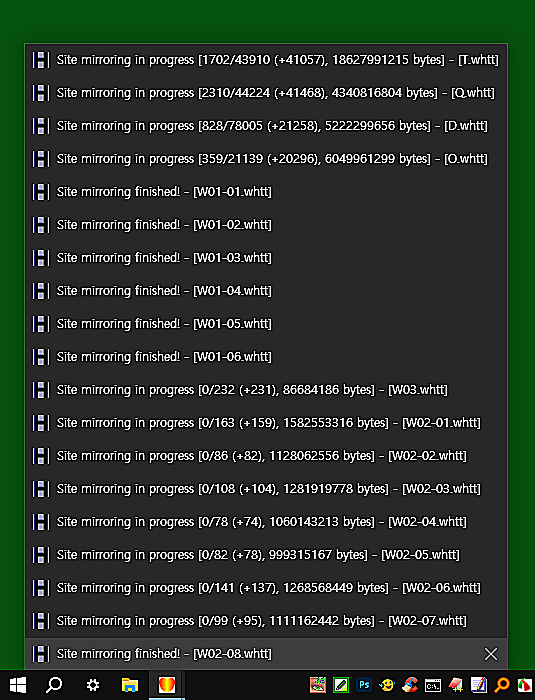Open Settings gear in taskbar
Screen dimensions: 535x700
[x=92, y=684]
